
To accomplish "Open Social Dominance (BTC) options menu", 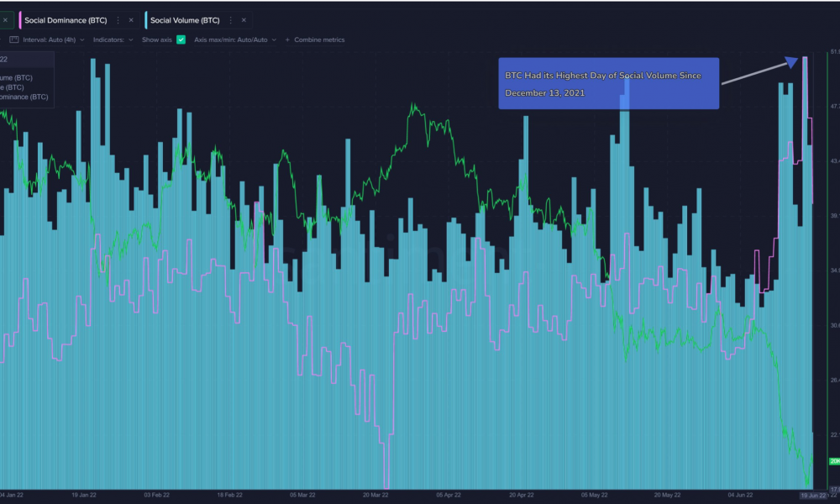I will click(118, 20).
